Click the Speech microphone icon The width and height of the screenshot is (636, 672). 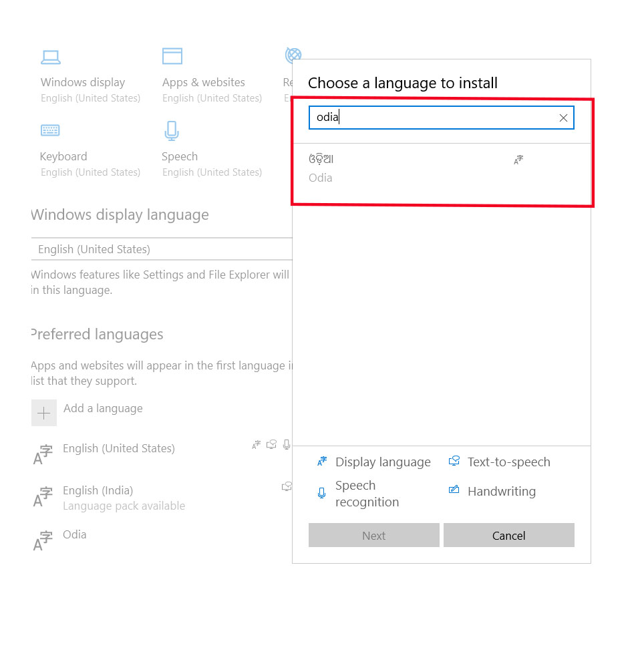pos(172,131)
